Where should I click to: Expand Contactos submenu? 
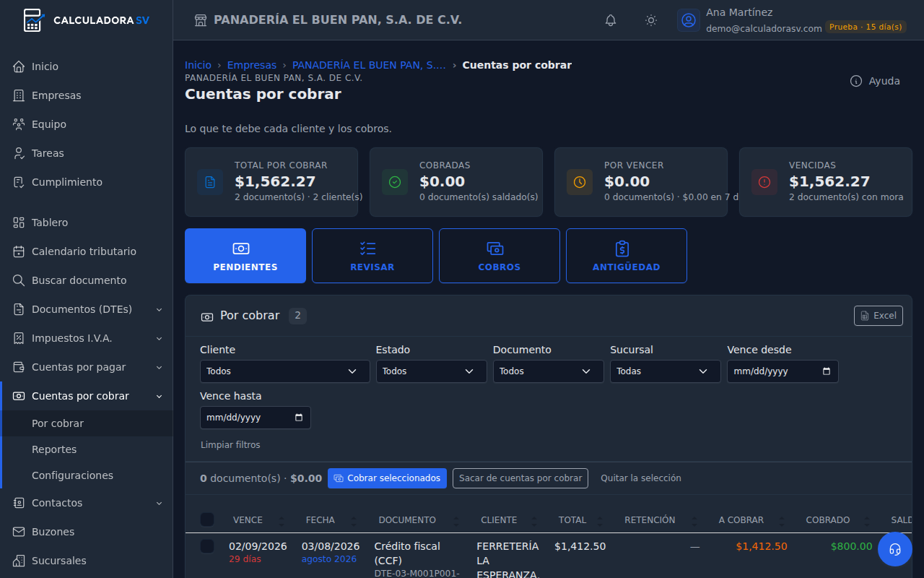(87, 503)
